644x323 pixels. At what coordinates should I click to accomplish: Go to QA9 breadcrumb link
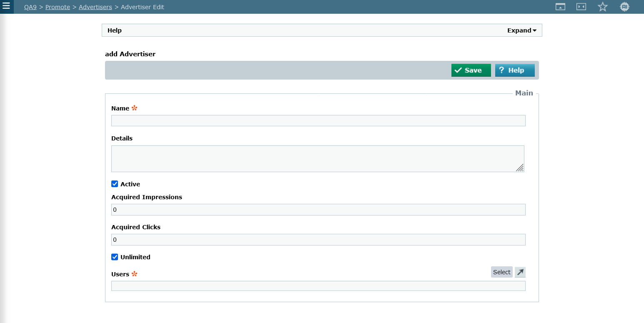[30, 7]
